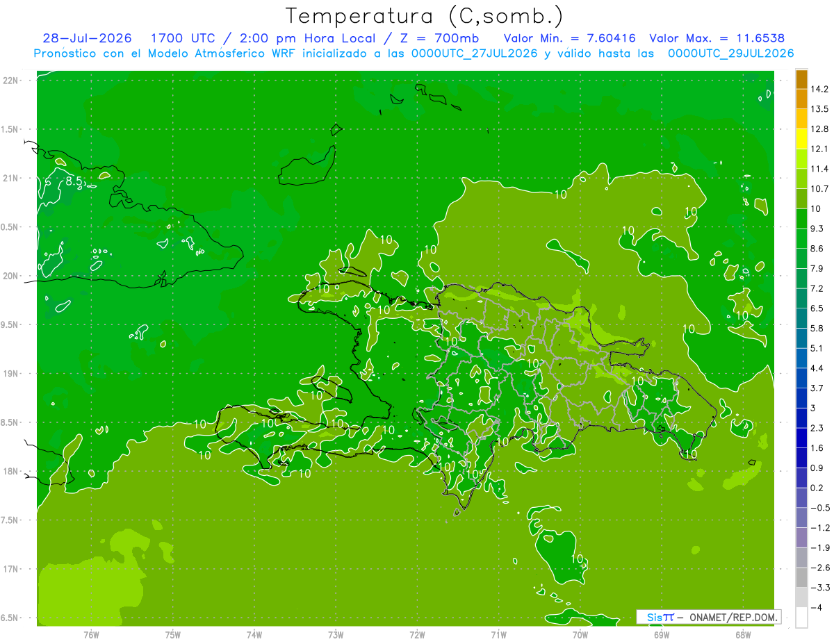Click the '4.4' colorbar label
The height and width of the screenshot is (644, 834).
click(x=817, y=368)
